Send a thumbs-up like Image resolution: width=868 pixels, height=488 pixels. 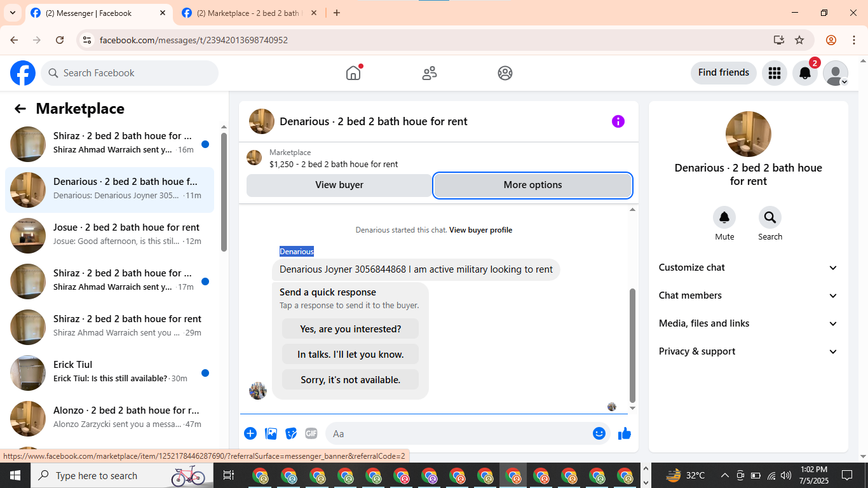click(625, 433)
